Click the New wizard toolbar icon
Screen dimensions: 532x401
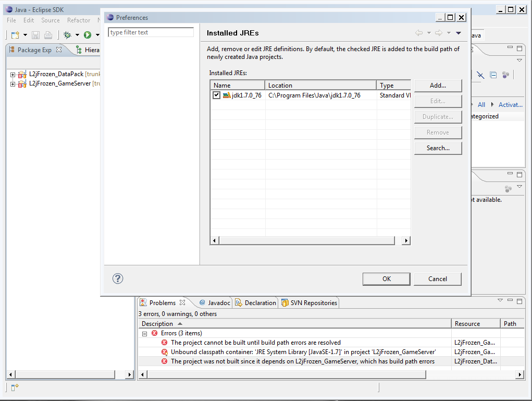(x=15, y=35)
